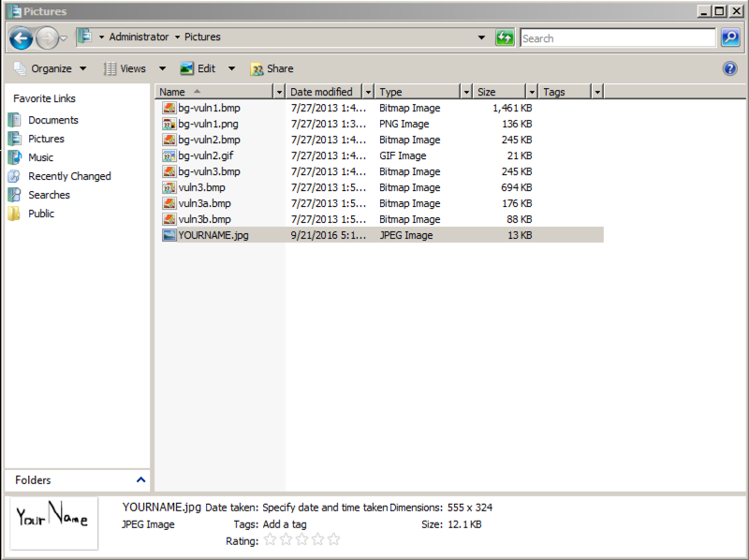The width and height of the screenshot is (749, 560).
Task: Click the PNG Image type cell
Action: [x=404, y=124]
